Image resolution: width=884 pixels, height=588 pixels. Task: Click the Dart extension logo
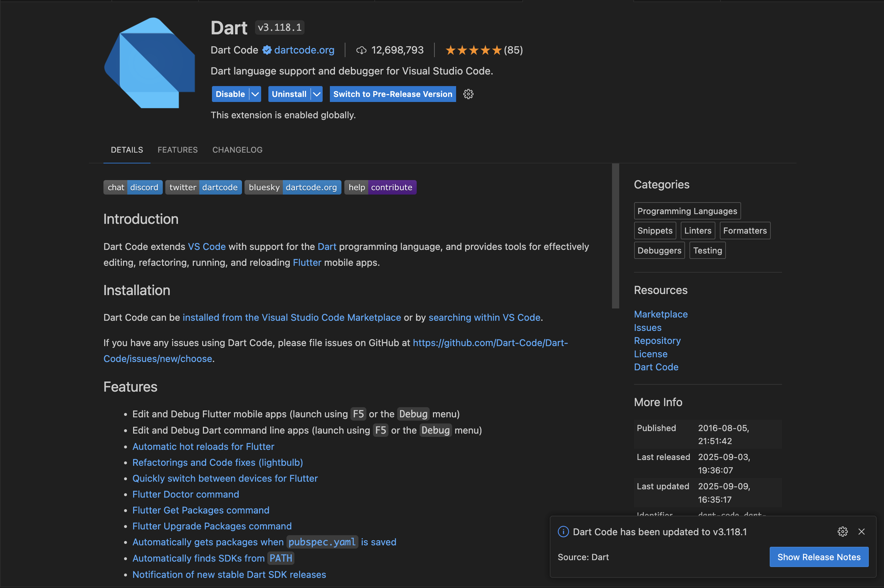(x=149, y=63)
